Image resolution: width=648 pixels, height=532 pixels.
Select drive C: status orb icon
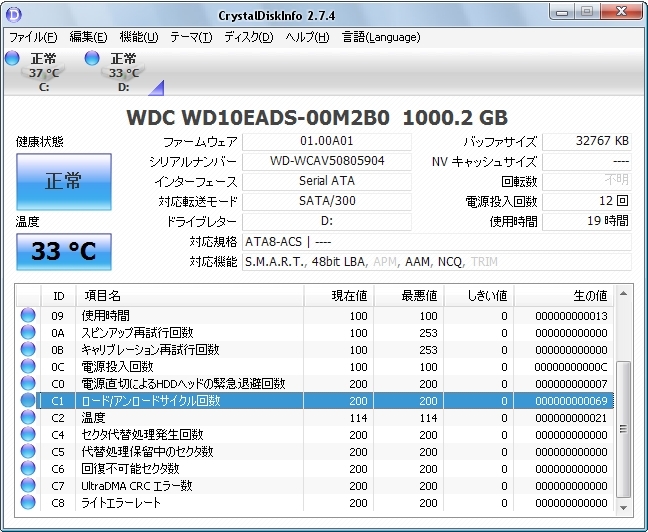point(12,59)
